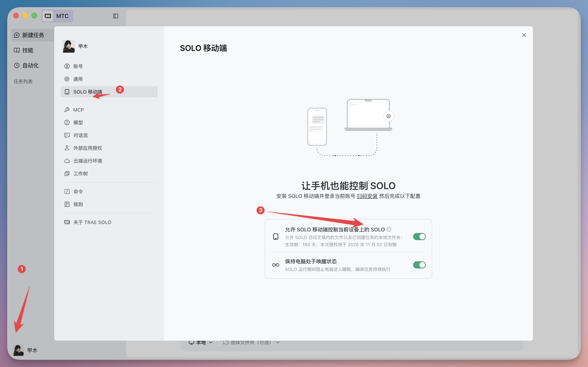The image size is (588, 367).
Task: Click the 模型 icon
Action: pyautogui.click(x=67, y=123)
